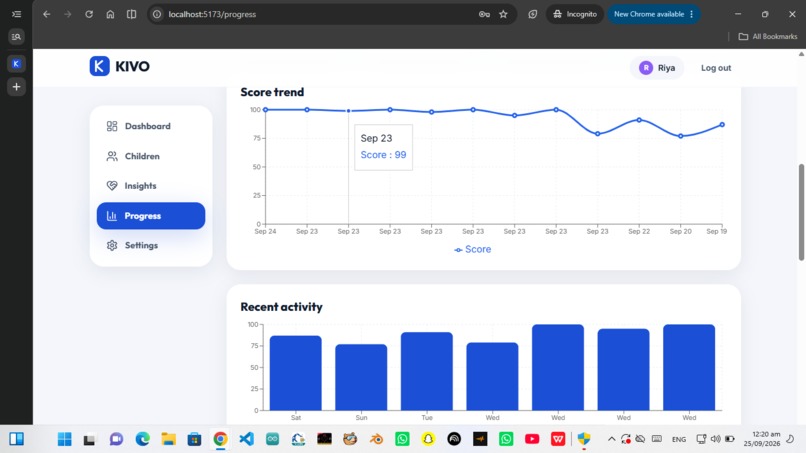This screenshot has width=806, height=453.
Task: Open the password key icon in address bar
Action: (484, 14)
